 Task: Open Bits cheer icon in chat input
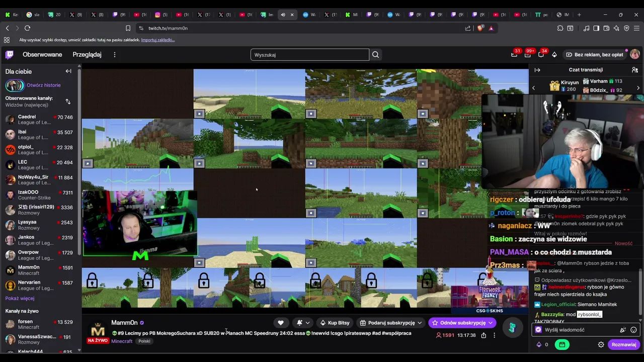[623, 330]
